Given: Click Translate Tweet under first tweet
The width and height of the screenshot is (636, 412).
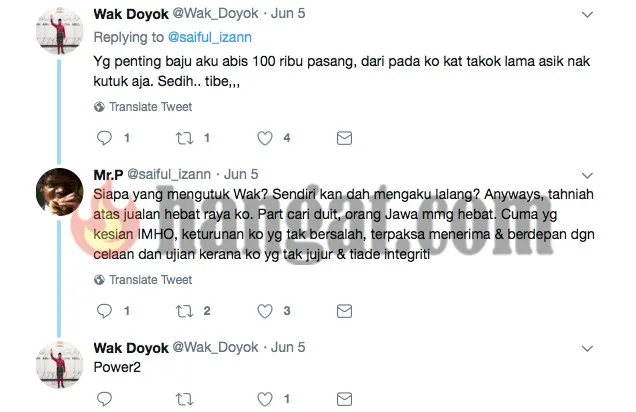Looking at the screenshot, I should [x=150, y=107].
